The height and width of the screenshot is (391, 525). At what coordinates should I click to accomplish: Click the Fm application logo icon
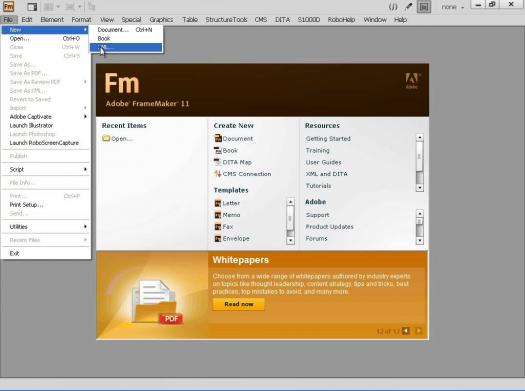point(9,6)
